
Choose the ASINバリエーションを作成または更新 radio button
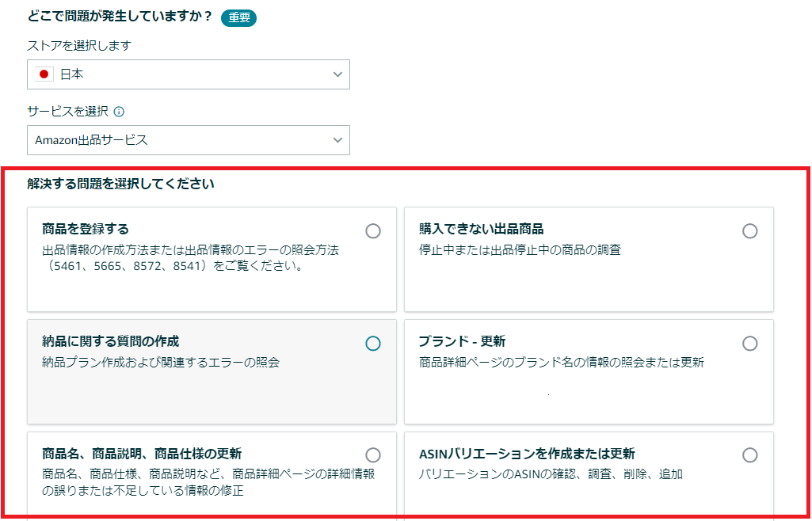(749, 455)
